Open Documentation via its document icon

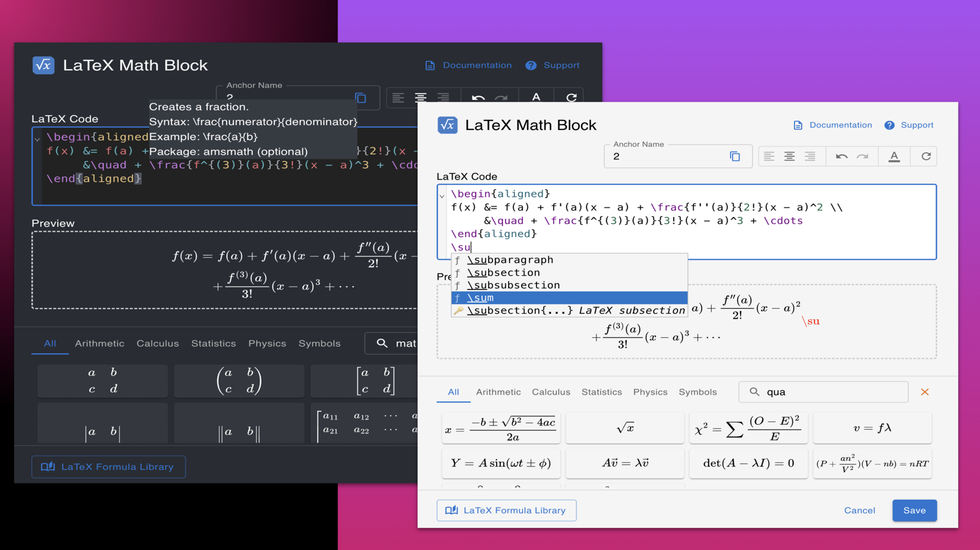coord(798,125)
